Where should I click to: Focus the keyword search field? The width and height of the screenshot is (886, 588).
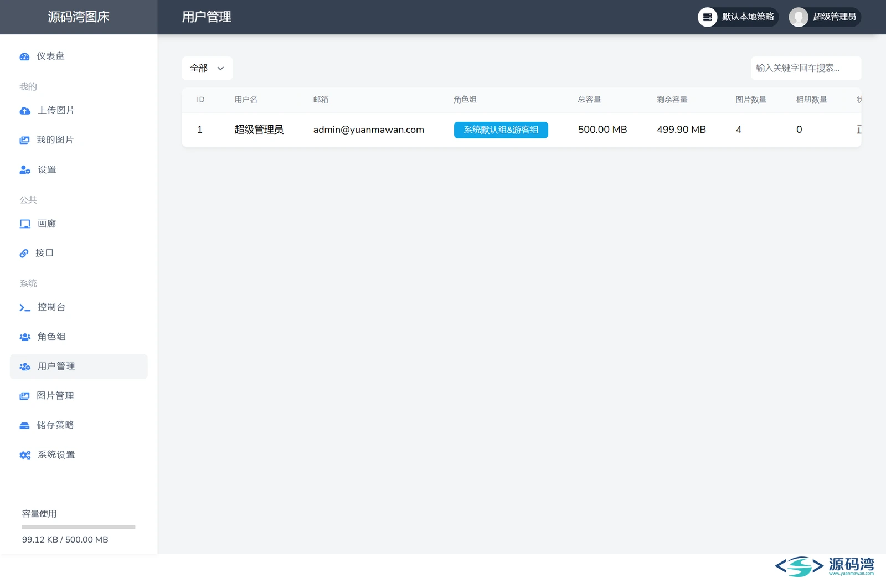point(806,68)
